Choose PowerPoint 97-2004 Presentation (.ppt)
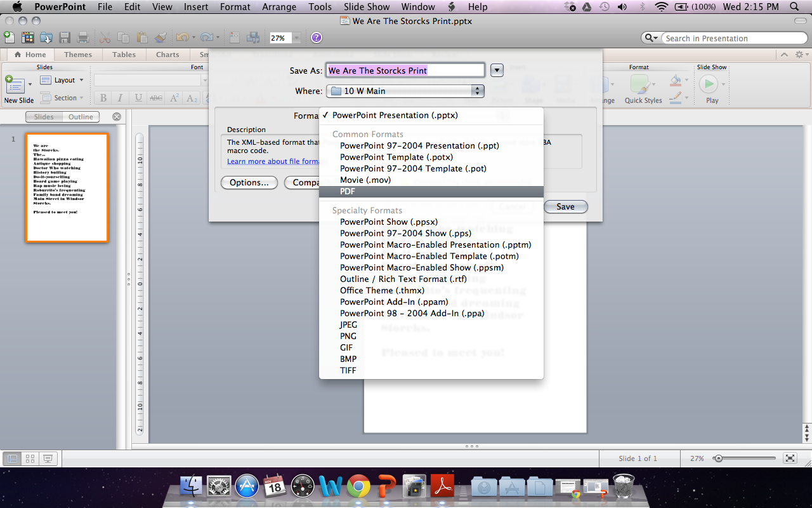 coord(431,145)
